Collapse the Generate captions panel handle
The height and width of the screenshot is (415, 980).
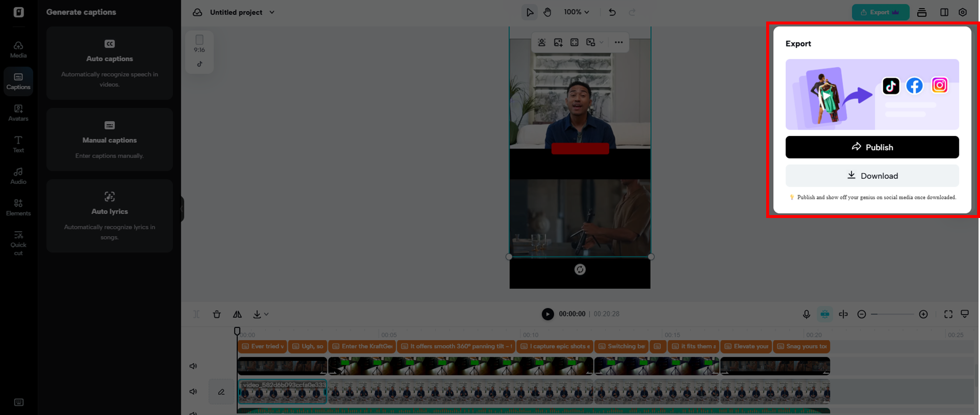(182, 209)
